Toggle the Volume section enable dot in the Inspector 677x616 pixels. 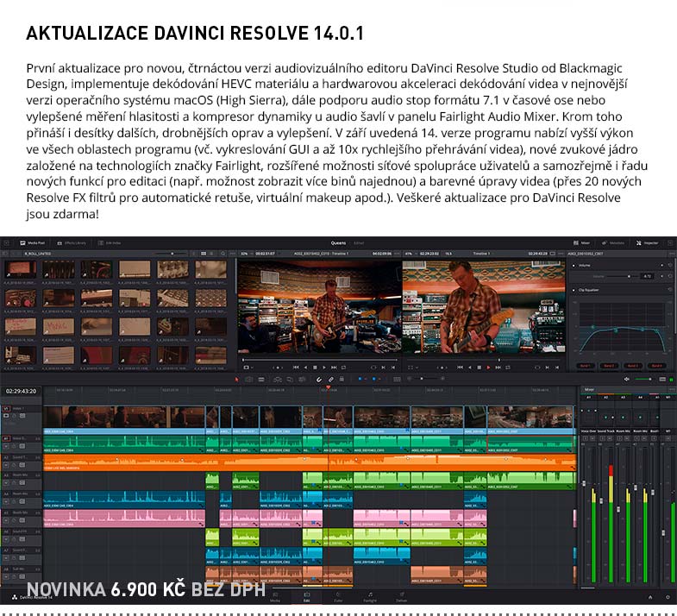pyautogui.click(x=574, y=266)
